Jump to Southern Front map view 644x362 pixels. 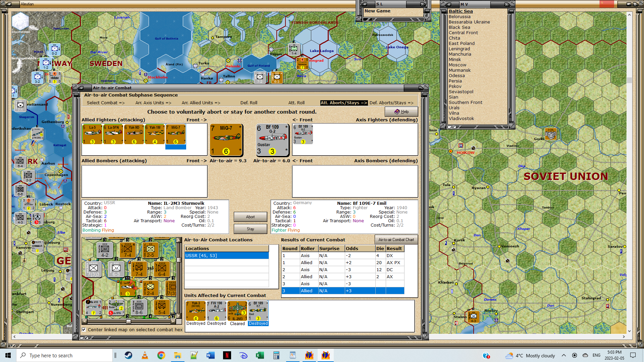[466, 102]
